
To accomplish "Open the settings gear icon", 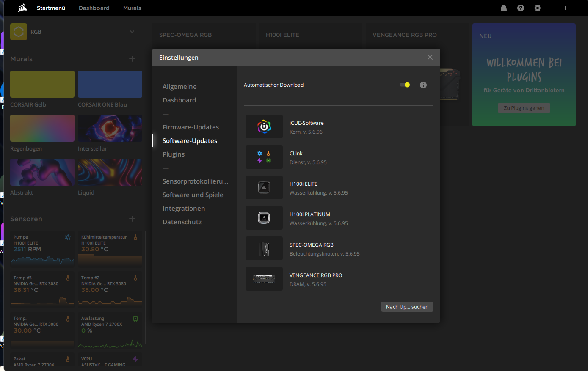I will [538, 8].
